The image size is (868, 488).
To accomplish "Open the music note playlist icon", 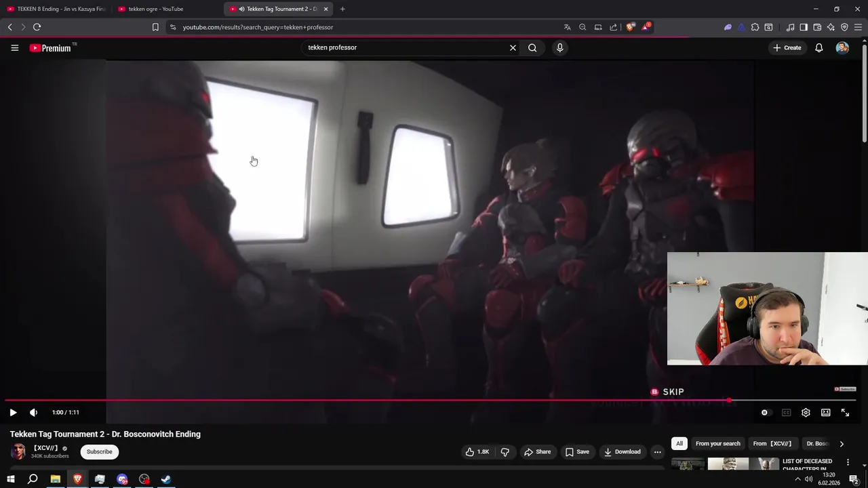I will 790,27.
